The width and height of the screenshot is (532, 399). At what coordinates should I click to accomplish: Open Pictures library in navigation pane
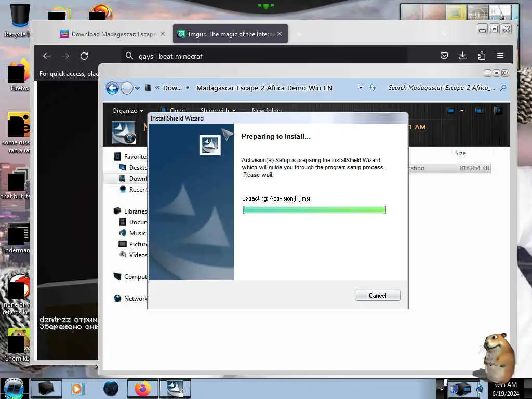pos(134,244)
